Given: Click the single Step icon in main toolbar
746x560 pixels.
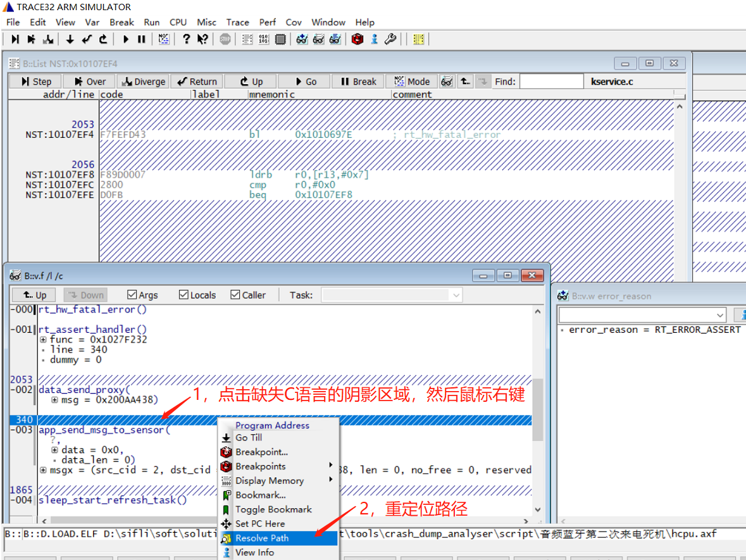Looking at the screenshot, I should tap(15, 39).
